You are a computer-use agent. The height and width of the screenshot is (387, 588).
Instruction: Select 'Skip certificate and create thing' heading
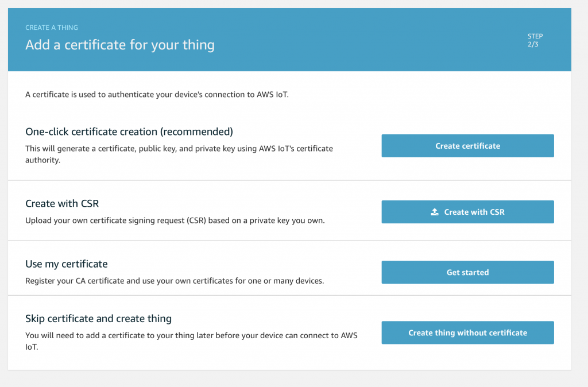98,318
